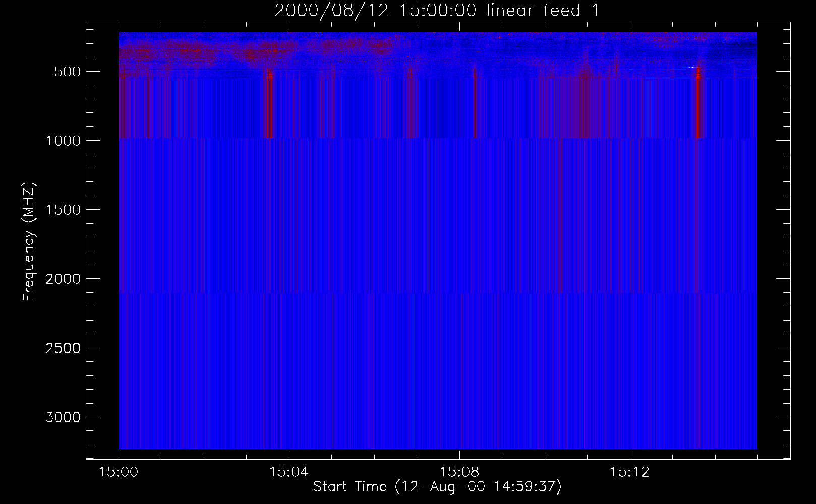Image resolution: width=816 pixels, height=504 pixels.
Task: Click the 'Start Time (12-Aug-00 14:59:37)' label
Action: pos(437,487)
